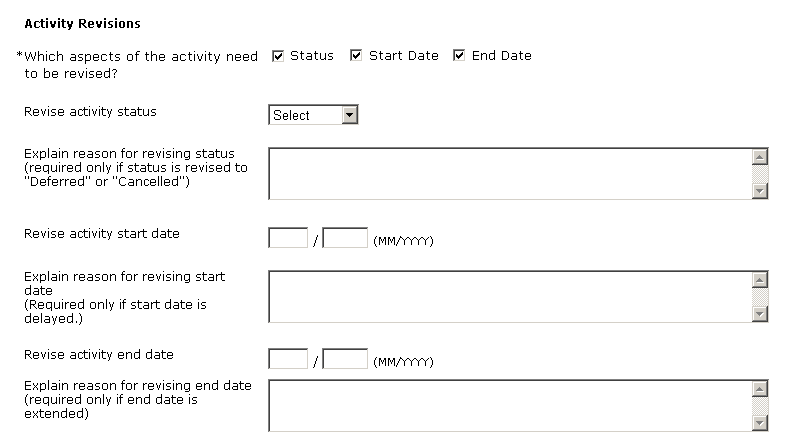
Task: Click the Status checkbox label
Action: [312, 56]
